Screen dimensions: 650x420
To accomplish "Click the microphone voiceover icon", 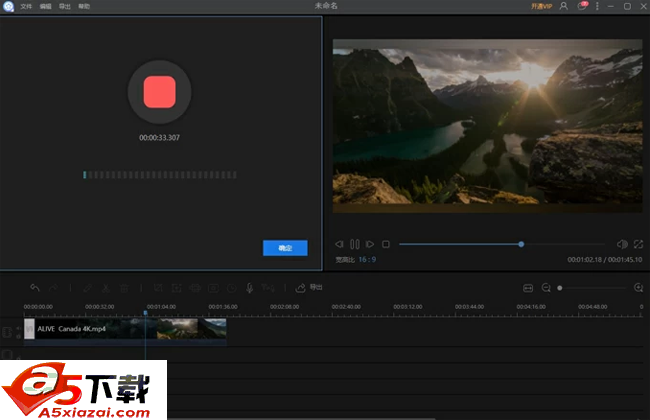I will [250, 288].
